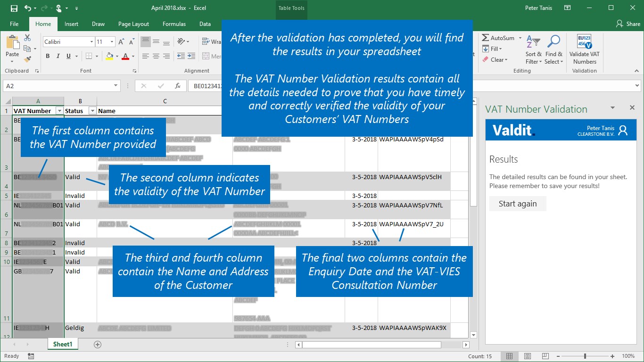Collapse the ribbon
Screen dimensions: 644x362
coord(636,71)
